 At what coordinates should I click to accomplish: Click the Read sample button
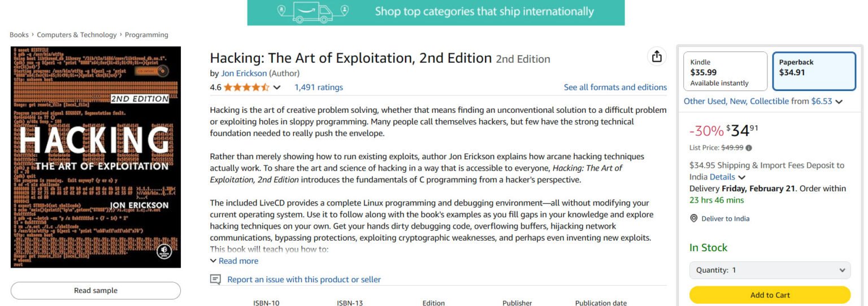click(96, 291)
